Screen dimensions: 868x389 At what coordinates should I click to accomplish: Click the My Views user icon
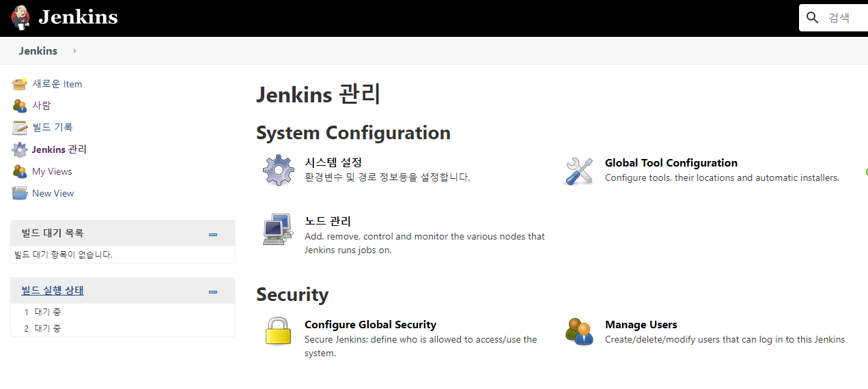[x=20, y=171]
